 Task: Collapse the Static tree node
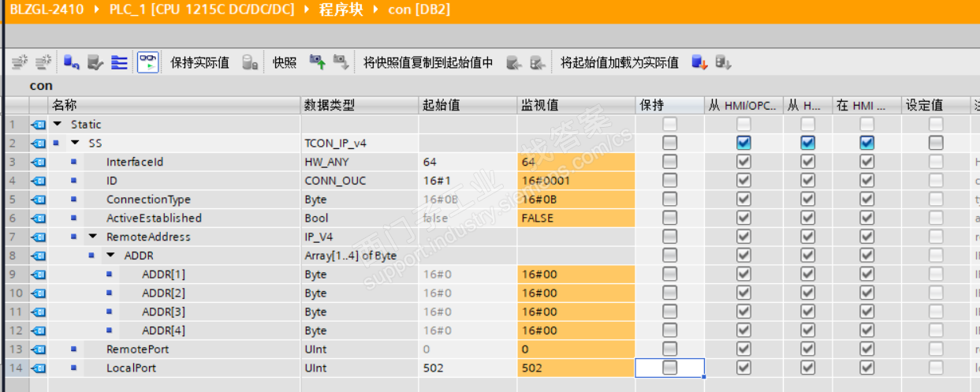(58, 125)
